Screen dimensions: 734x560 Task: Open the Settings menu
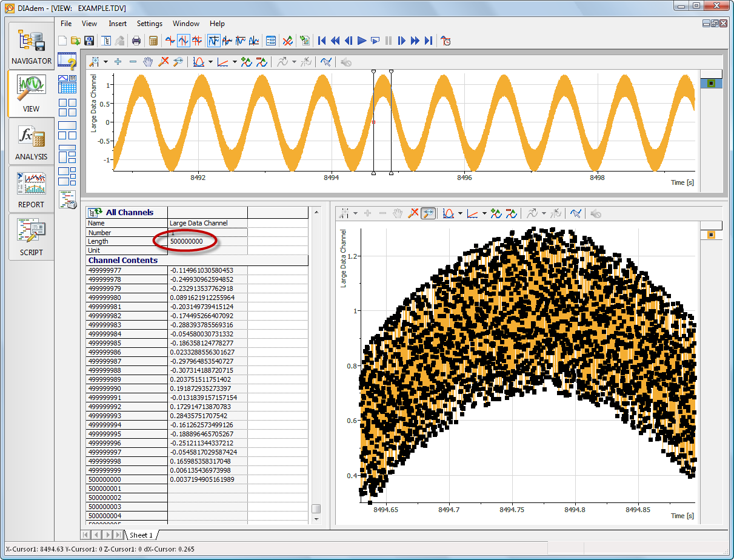click(x=149, y=24)
